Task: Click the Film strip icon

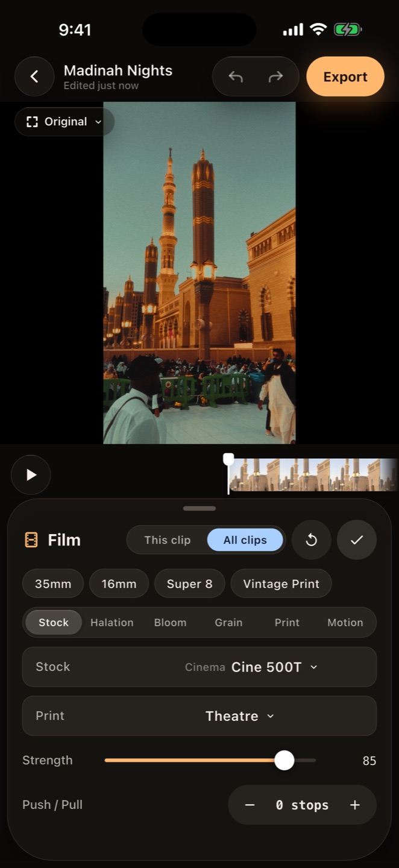Action: [31, 540]
